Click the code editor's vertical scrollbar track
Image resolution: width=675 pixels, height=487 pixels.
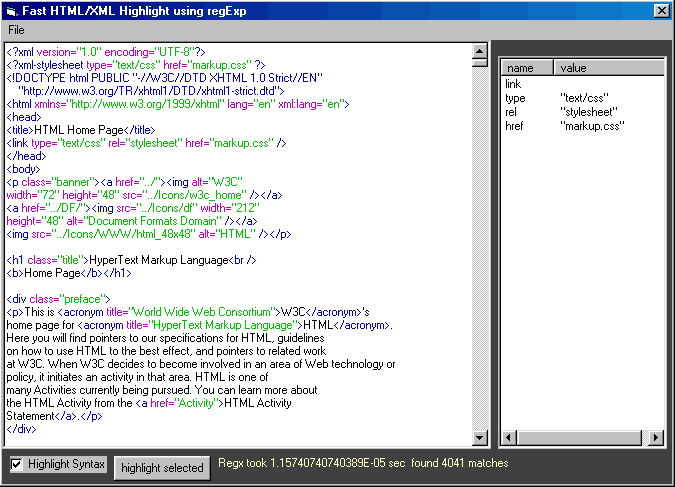(x=479, y=250)
